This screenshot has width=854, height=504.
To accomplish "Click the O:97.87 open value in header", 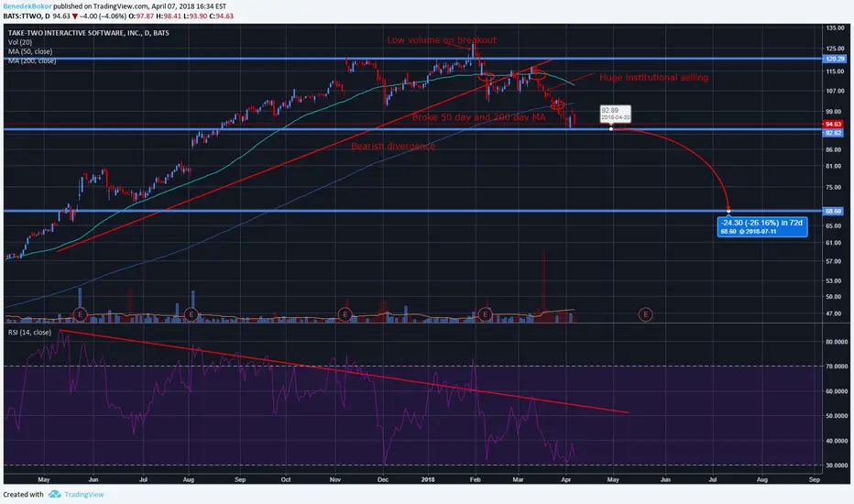I will tap(142, 16).
